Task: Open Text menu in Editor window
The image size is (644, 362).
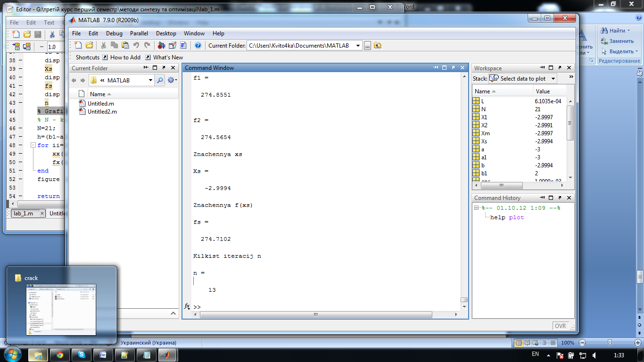Action: pos(49,22)
